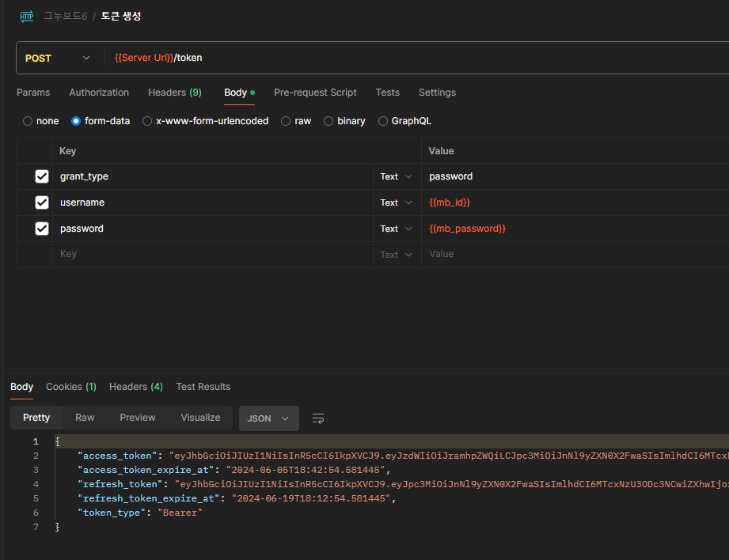This screenshot has width=729, height=560.
Task: Open grant_type Text type dropdown
Action: [396, 176]
